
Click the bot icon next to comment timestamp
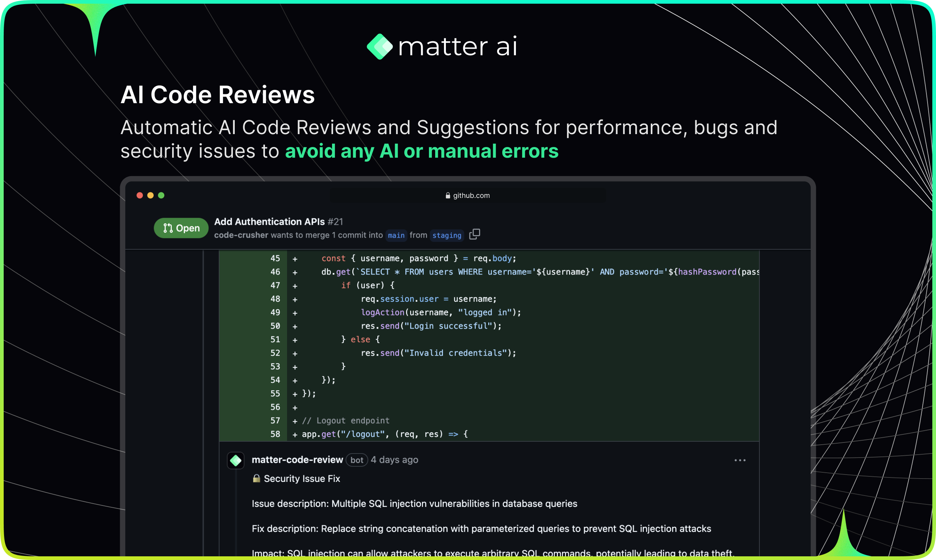(x=356, y=460)
